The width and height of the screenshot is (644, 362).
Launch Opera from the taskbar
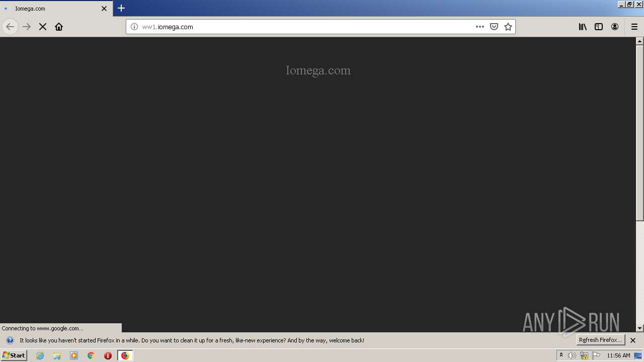(108, 355)
